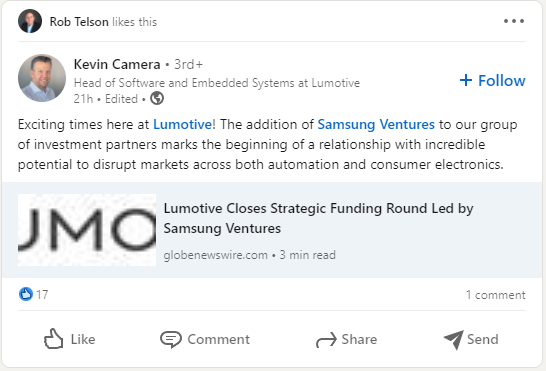Click the globenewswire.com source text
Viewport: 546px width, 371px height.
click(216, 255)
